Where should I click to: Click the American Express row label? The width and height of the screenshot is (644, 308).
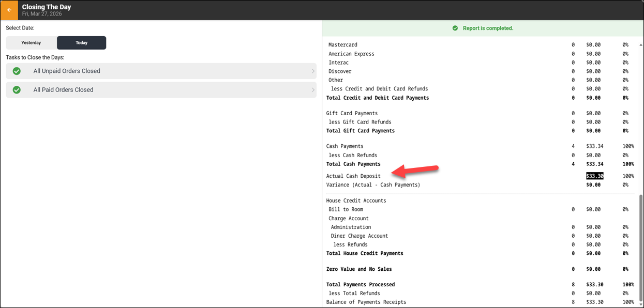tap(351, 54)
